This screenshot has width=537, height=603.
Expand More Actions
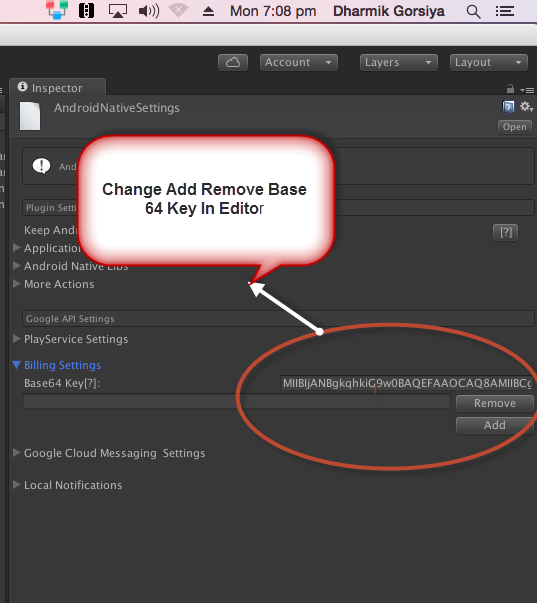[16, 283]
